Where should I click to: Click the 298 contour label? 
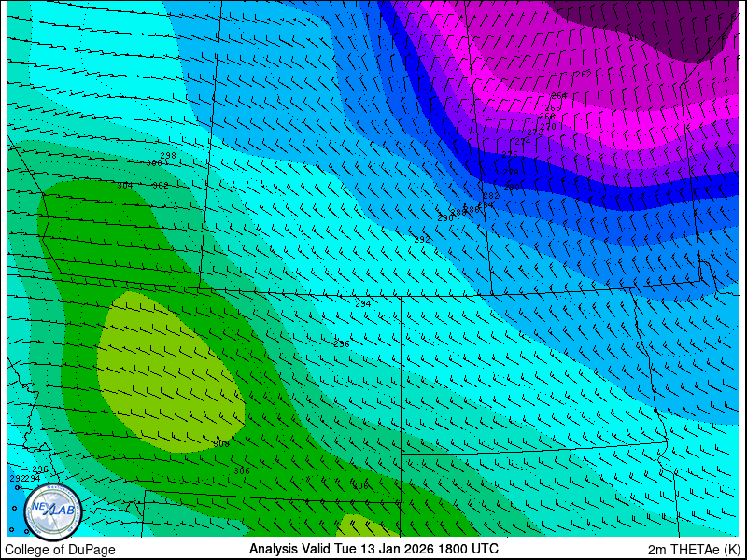(168, 155)
